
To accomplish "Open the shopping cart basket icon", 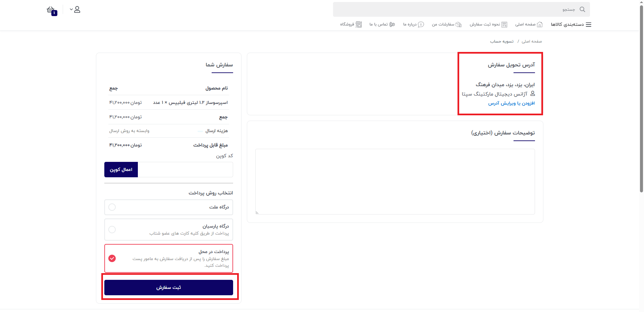I will click(x=51, y=10).
